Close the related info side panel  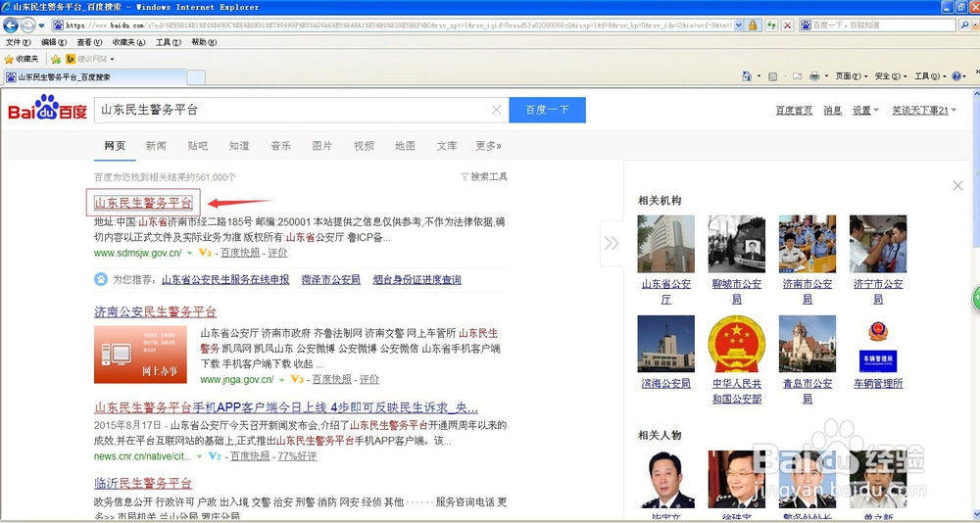tap(957, 185)
